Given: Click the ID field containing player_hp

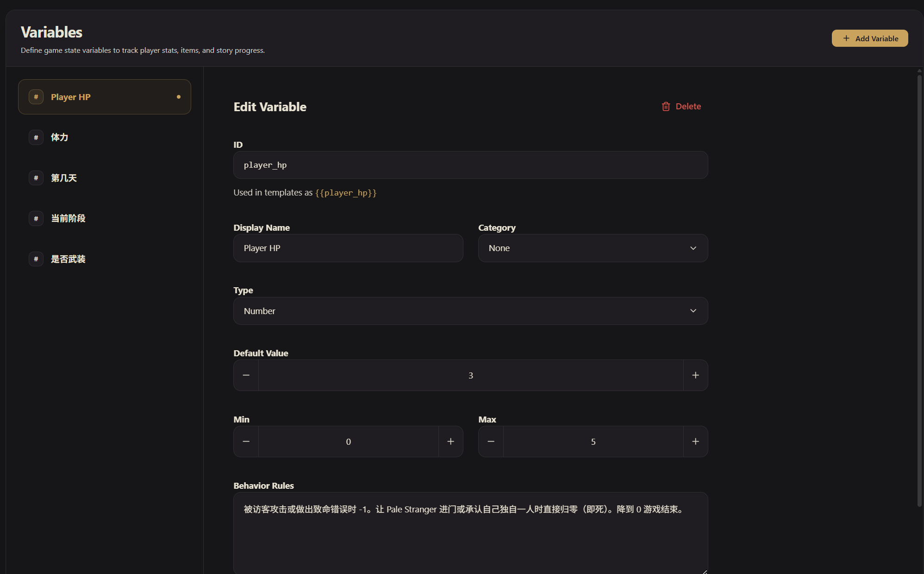Looking at the screenshot, I should [x=470, y=165].
